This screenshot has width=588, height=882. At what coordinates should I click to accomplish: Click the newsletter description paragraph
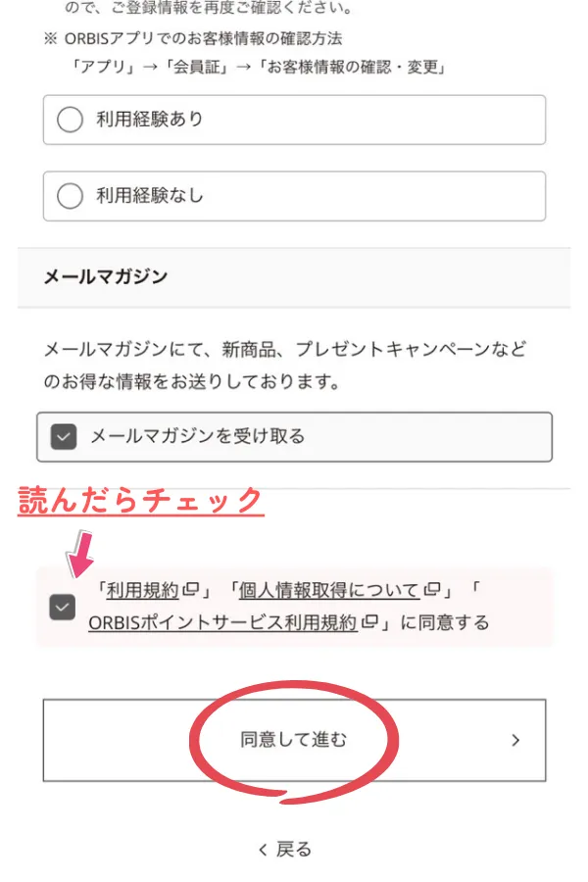point(284,366)
